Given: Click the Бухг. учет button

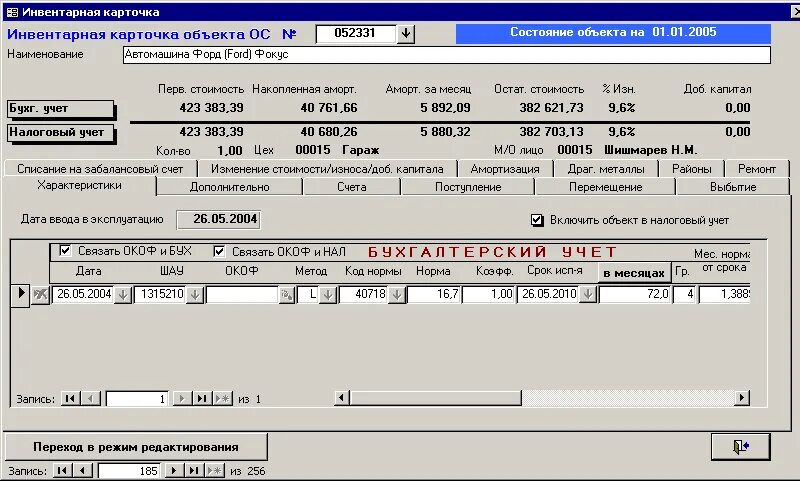Looking at the screenshot, I should (x=60, y=109).
